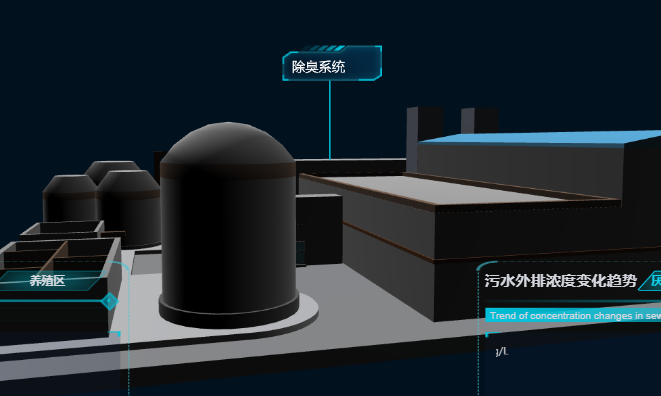Screen dimensions: 661x396
Task: Click the vertical leader line below the 除臭系统 tag
Action: 330,120
